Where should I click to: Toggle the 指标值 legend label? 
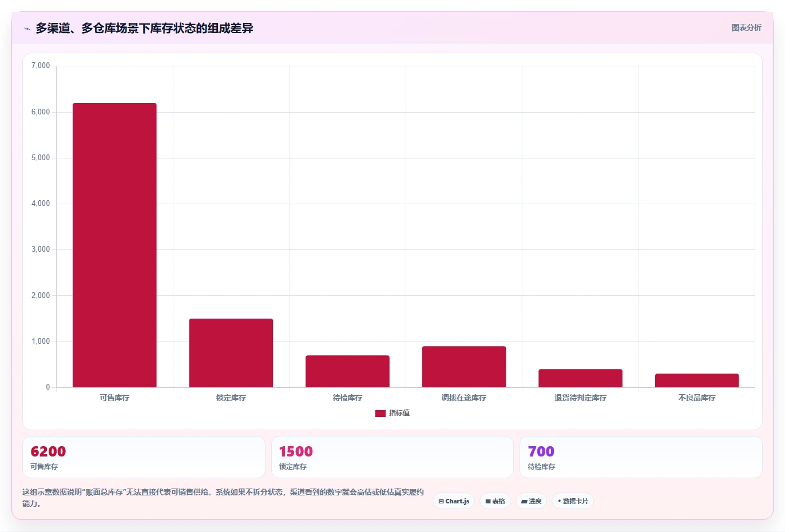click(399, 413)
